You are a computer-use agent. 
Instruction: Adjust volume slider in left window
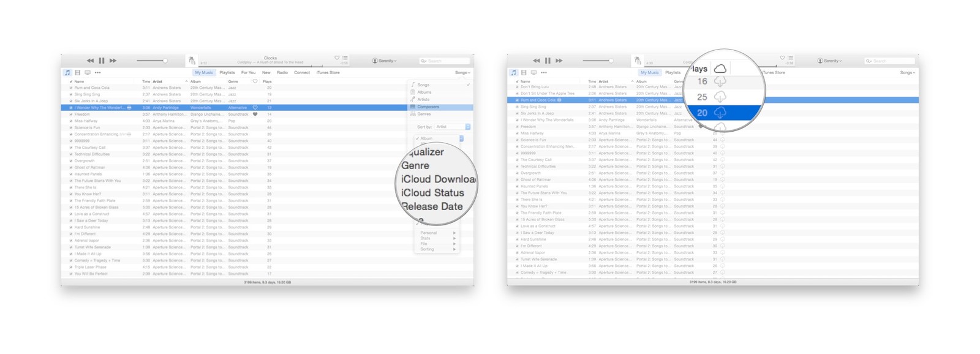(x=152, y=61)
